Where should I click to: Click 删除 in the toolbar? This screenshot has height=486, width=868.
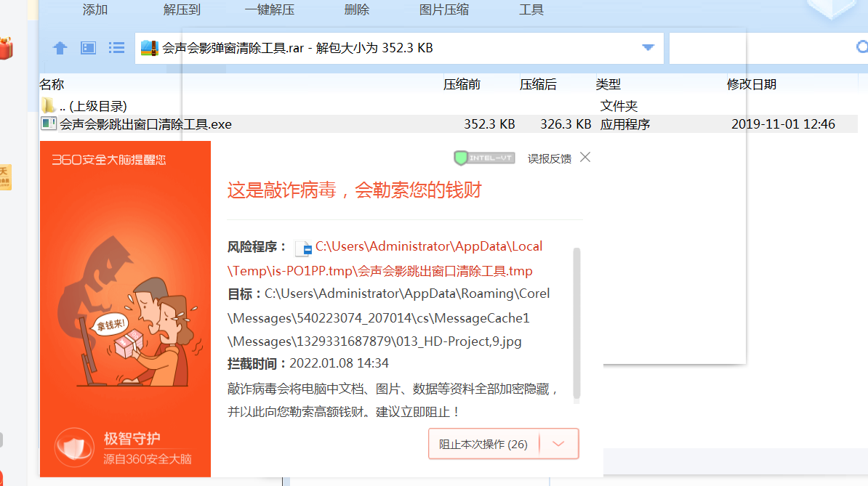356,10
